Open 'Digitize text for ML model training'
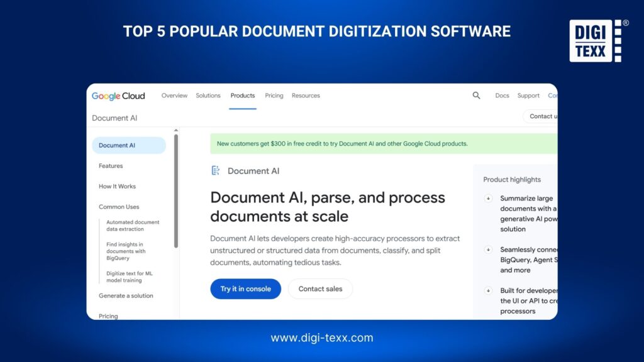Image resolution: width=644 pixels, height=362 pixels. (x=130, y=277)
